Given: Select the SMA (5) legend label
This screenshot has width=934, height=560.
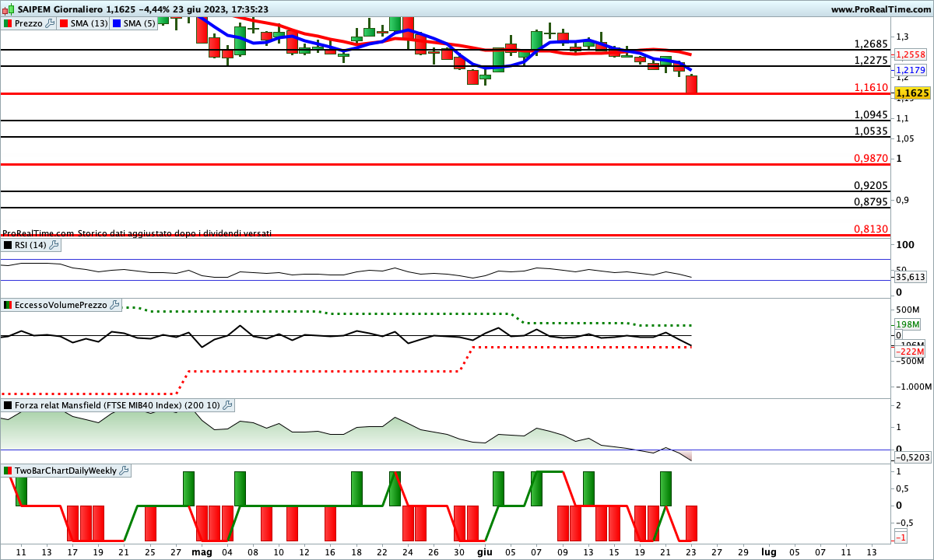Looking at the screenshot, I should [x=140, y=23].
